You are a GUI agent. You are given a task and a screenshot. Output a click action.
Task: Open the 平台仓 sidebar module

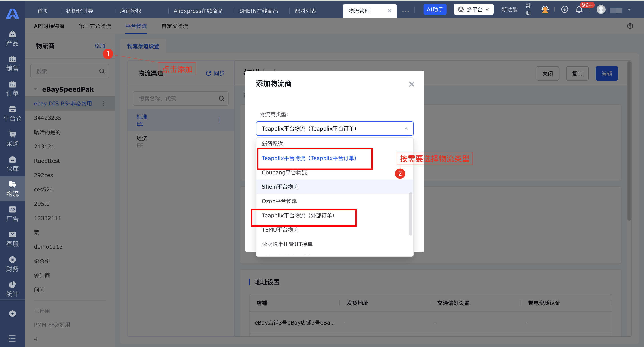[x=12, y=114]
